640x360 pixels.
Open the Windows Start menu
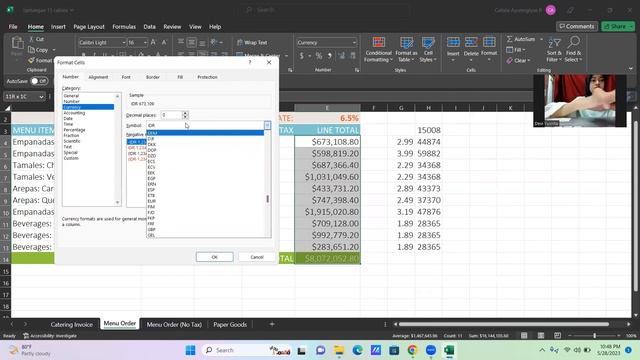[191, 350]
